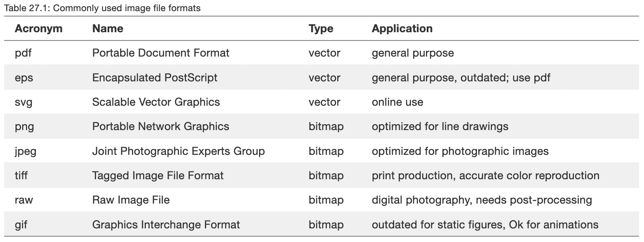Click 'Tagged Image File Format' cell
644x242 pixels.
tap(158, 176)
